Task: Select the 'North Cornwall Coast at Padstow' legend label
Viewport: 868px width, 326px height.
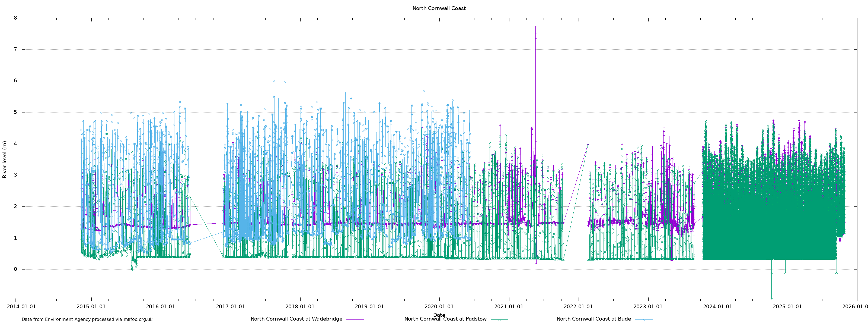Action: (445, 319)
